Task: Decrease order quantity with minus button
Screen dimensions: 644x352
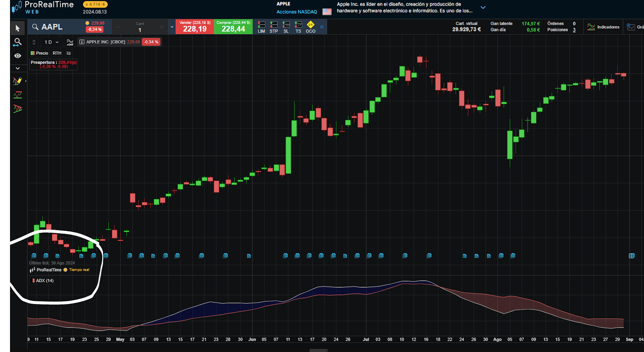Action: 118,27
